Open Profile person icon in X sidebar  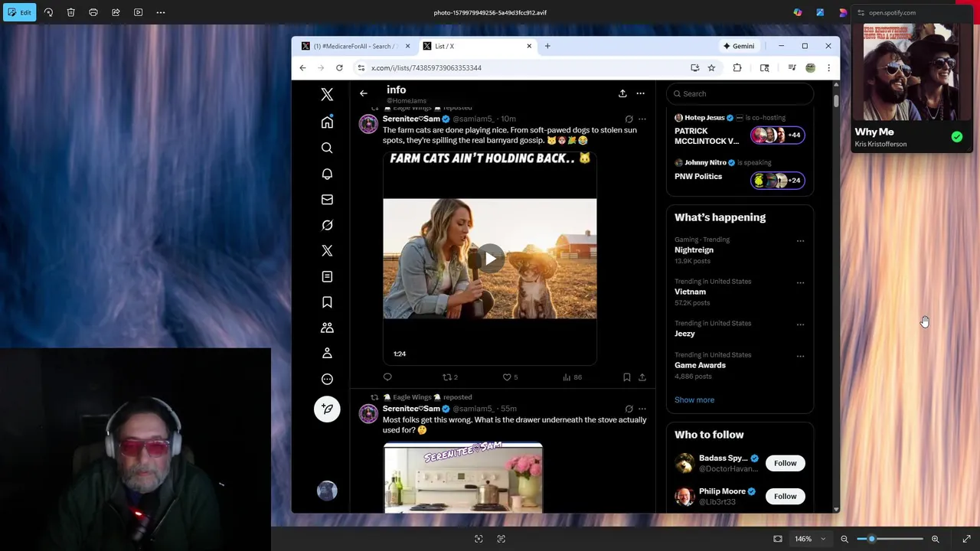pos(327,353)
